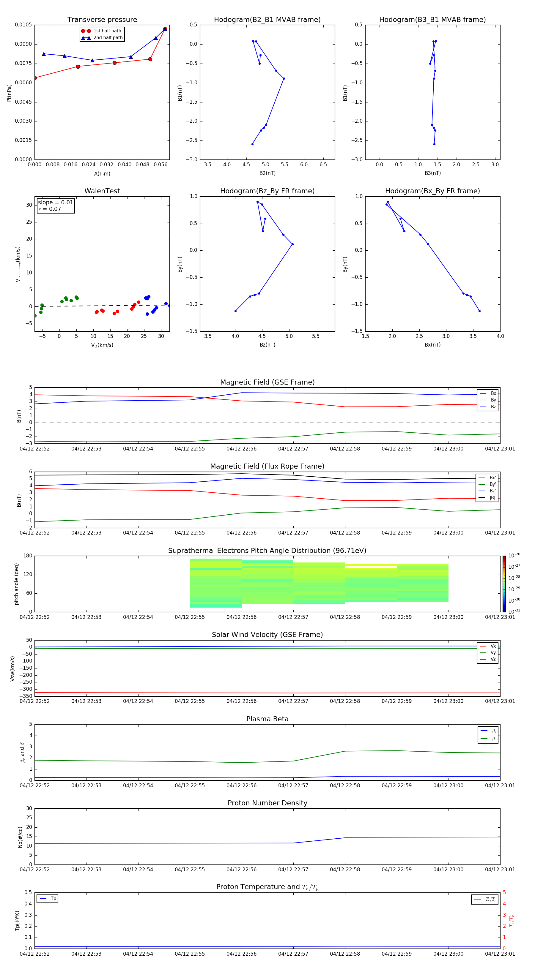Viewport: 535px width, 980px height.
Task: Select the 'Hodogram(B3_B1 MVAB frame)' title
Action: pos(432,20)
